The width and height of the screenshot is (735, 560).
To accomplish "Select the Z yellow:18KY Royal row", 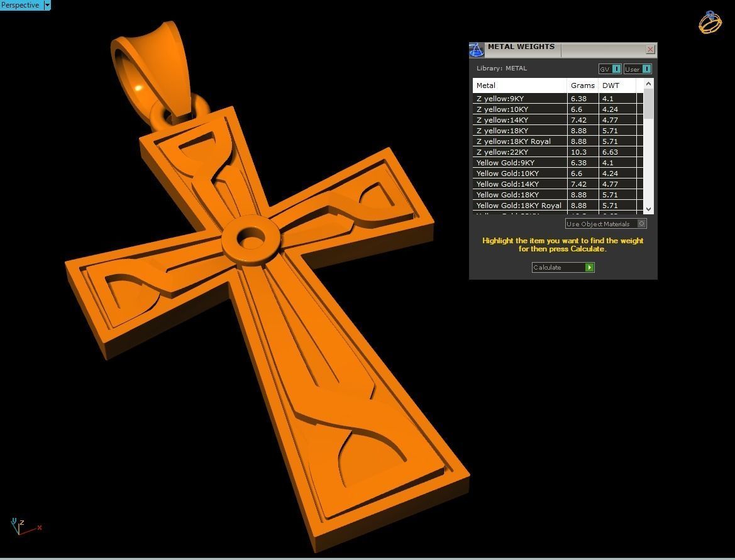I will (x=558, y=141).
